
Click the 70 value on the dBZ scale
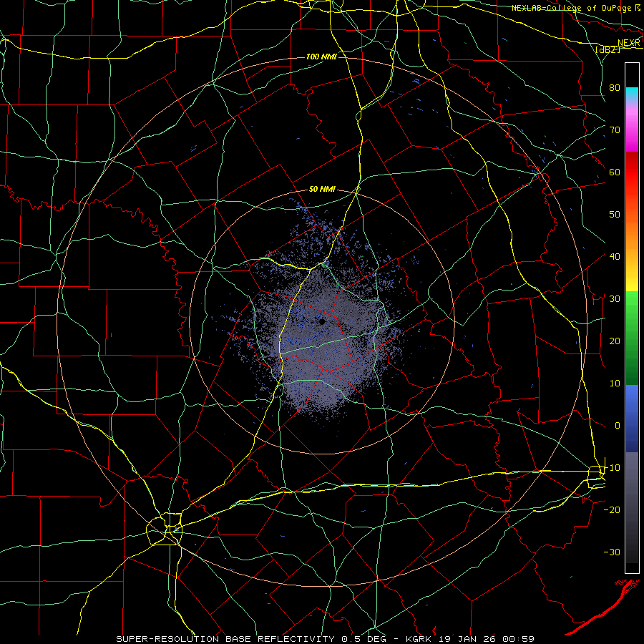pyautogui.click(x=615, y=130)
